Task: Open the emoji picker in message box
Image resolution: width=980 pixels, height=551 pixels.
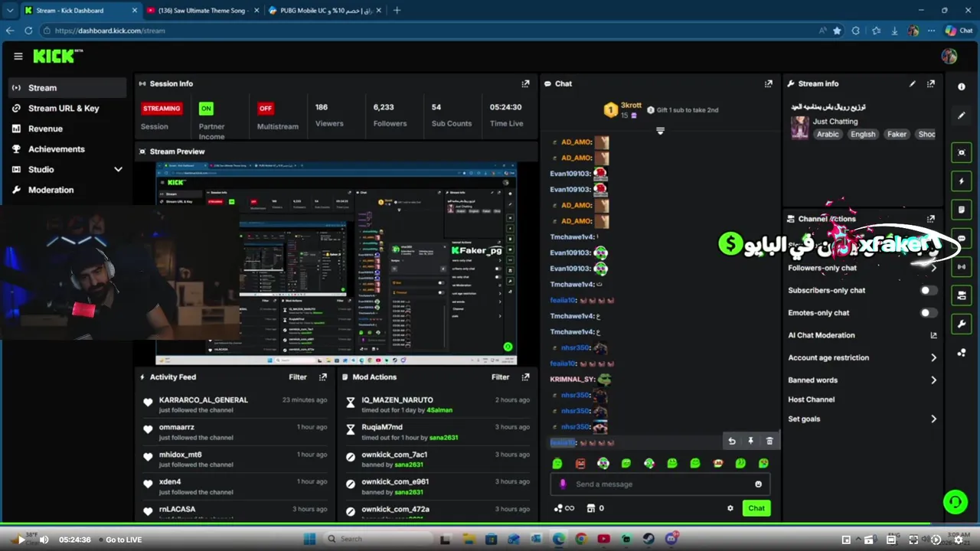Action: [759, 484]
